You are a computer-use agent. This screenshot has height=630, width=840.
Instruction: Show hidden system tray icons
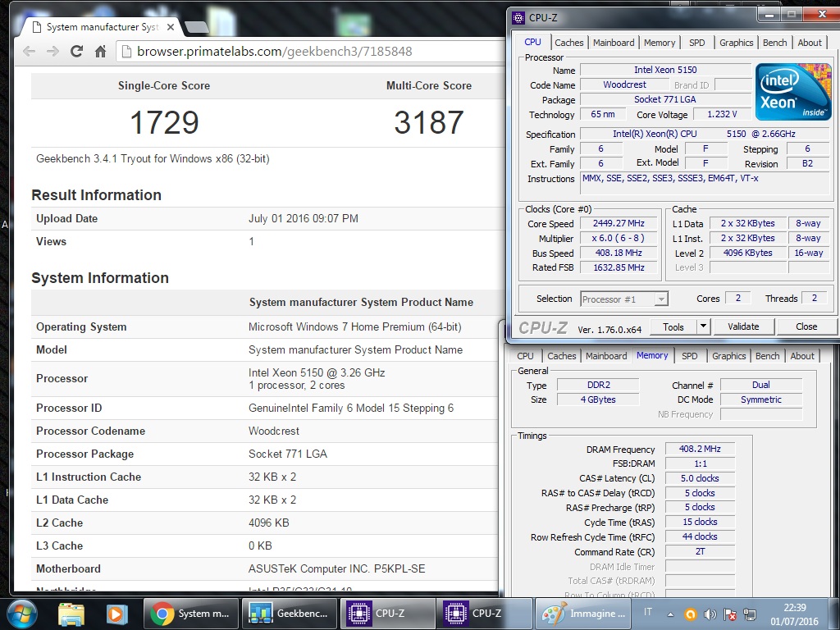(670, 614)
